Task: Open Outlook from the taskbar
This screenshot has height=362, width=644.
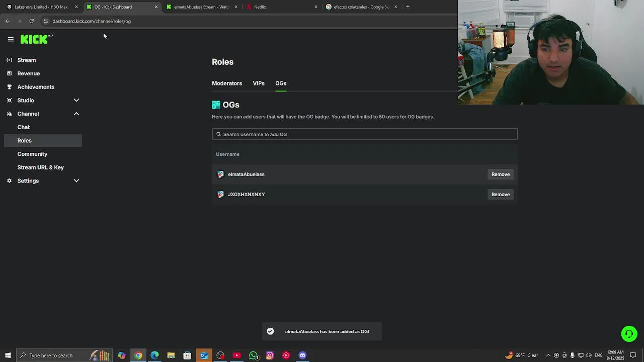Action: [204, 355]
